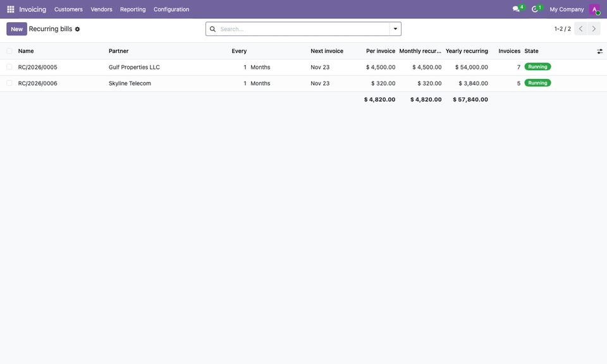Focus the Search input field
The width and height of the screenshot is (607, 364).
tap(303, 29)
